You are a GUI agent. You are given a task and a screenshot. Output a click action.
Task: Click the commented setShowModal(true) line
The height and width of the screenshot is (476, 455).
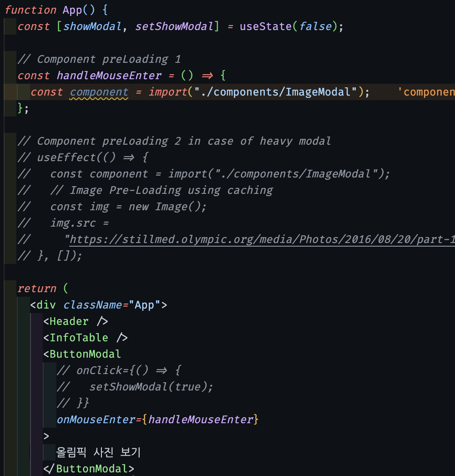[135, 387]
